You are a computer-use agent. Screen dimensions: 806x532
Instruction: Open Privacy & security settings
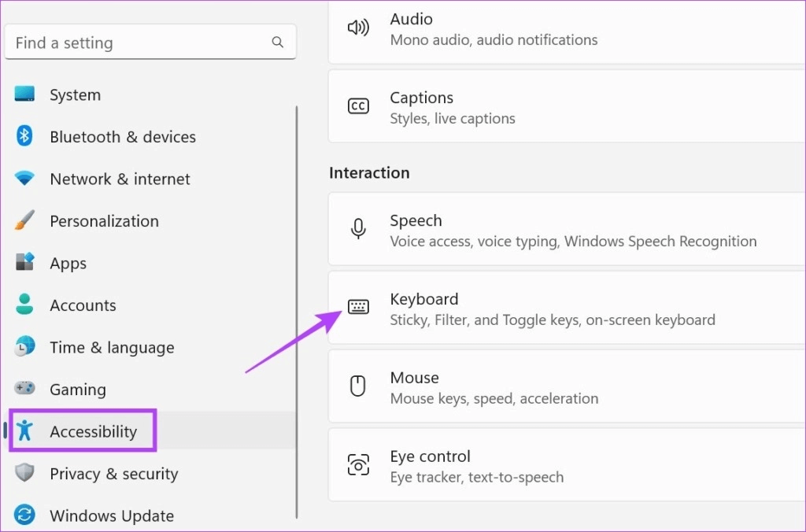click(113, 473)
